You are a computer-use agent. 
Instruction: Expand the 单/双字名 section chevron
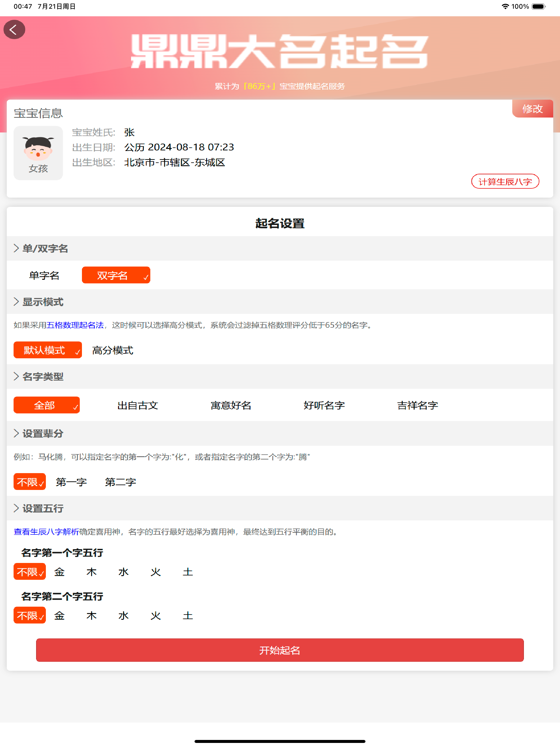pyautogui.click(x=16, y=248)
